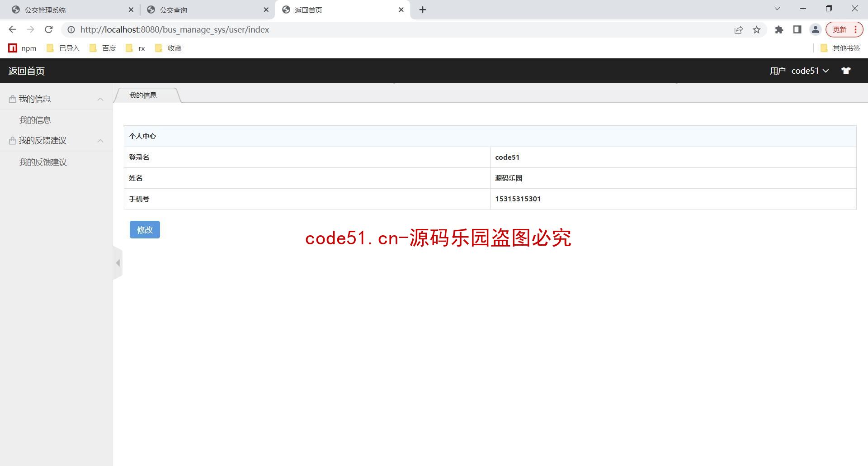Collapse the 我的反馈建议 sidebar group
Viewport: 868px width, 466px height.
[57, 141]
